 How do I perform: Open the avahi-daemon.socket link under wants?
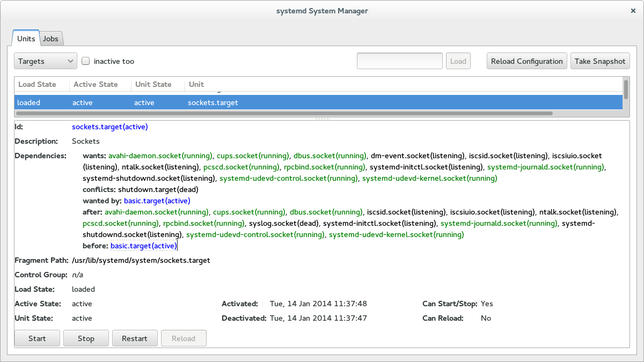tap(160, 156)
